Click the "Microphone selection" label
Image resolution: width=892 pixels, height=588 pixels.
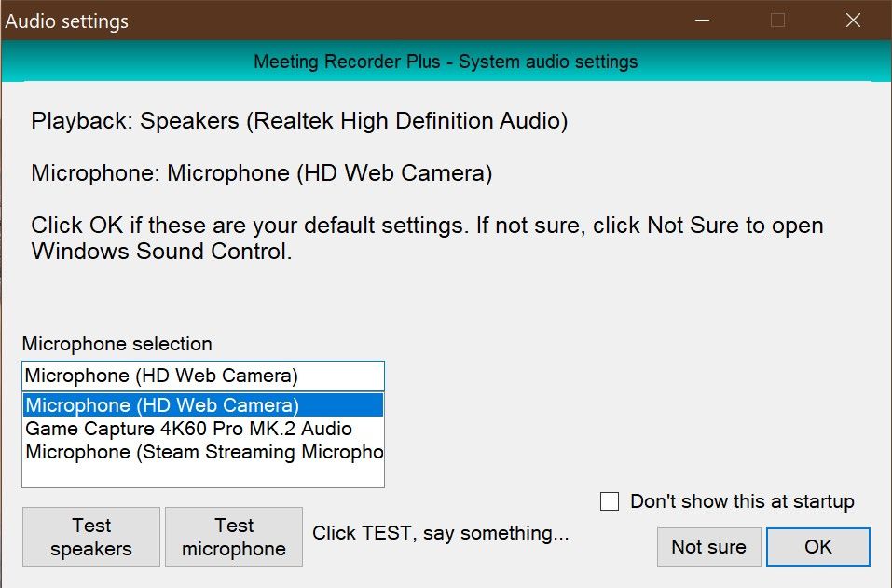click(x=117, y=344)
